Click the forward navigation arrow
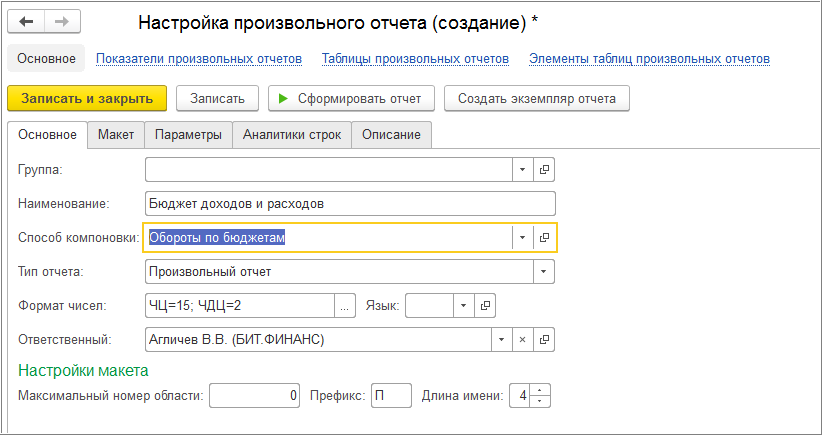Viewport: 822px width, 435px height. (x=61, y=21)
